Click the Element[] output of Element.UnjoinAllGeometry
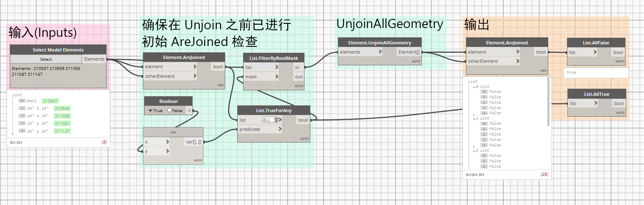 click(409, 52)
